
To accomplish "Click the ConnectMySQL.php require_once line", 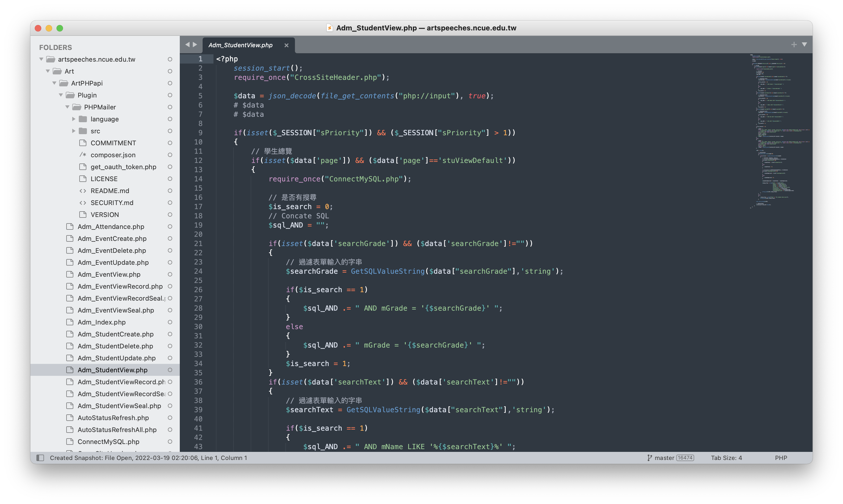I will [340, 179].
